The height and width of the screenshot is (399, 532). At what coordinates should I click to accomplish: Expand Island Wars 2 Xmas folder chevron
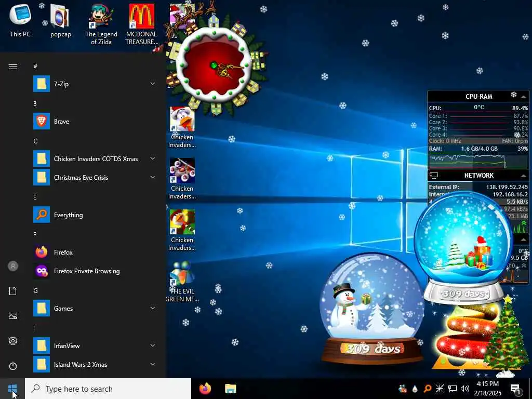[x=153, y=364]
